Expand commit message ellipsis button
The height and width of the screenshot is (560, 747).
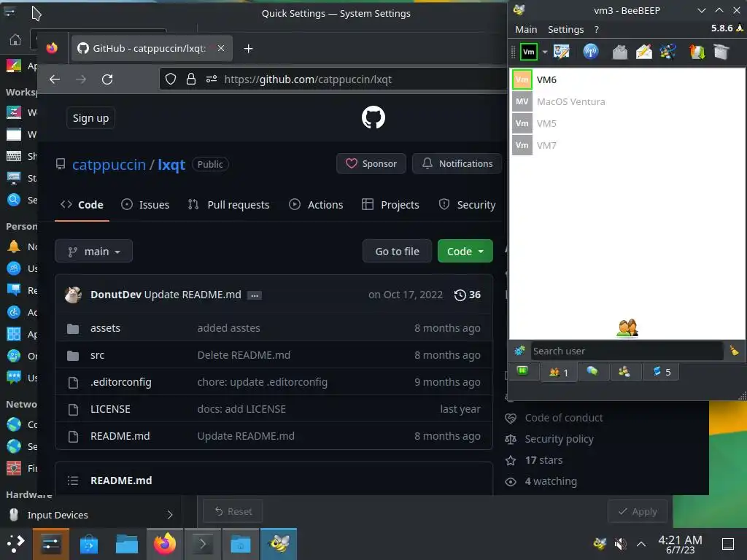[255, 295]
